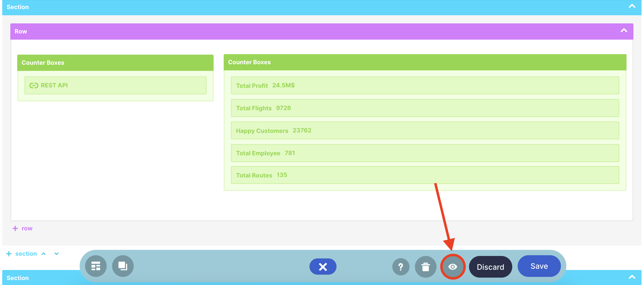
Task: Open the question mark help icon
Action: pyautogui.click(x=400, y=267)
